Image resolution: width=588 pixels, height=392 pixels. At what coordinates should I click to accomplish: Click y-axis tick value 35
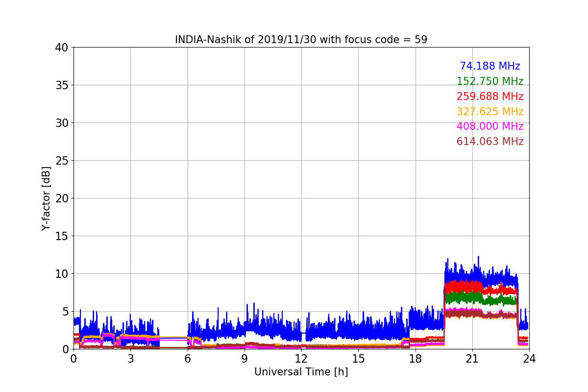point(62,85)
